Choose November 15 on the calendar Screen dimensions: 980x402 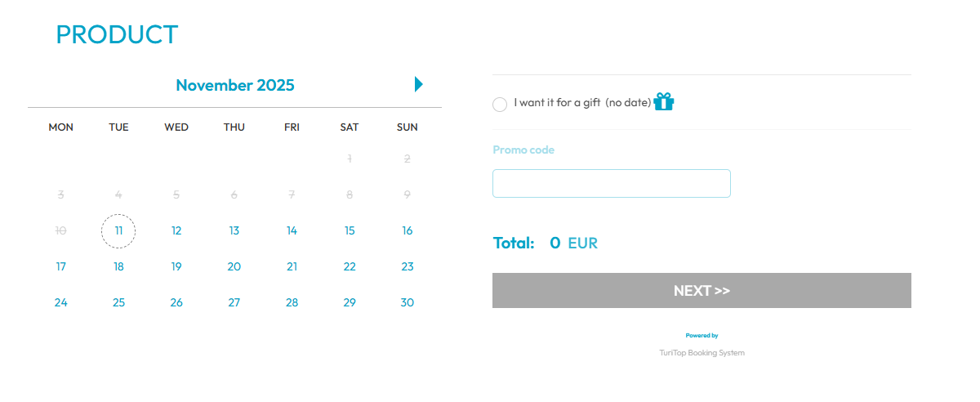pos(350,231)
